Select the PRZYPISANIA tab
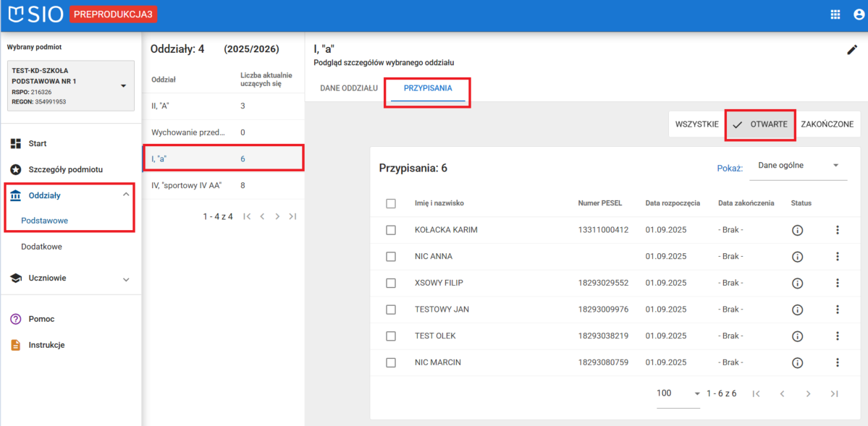Viewport: 868px width, 426px height. coord(428,88)
